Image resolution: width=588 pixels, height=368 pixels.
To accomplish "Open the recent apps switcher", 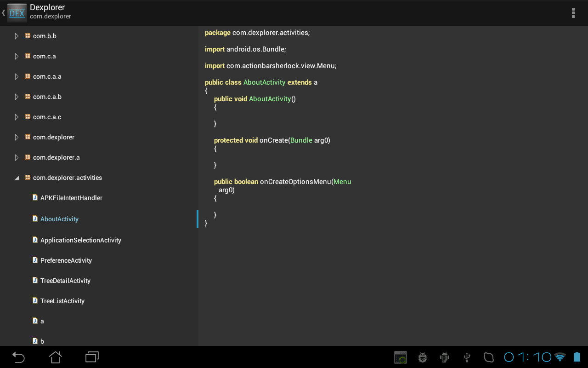I will point(92,357).
